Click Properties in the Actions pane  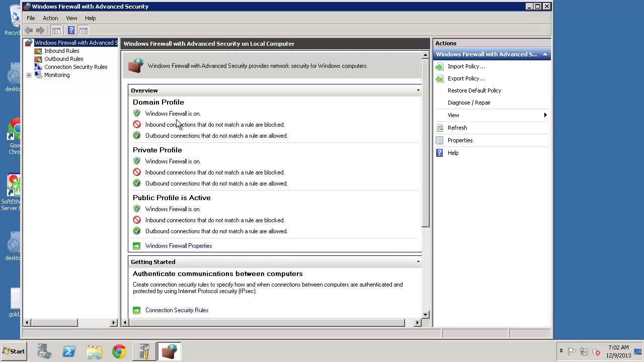[460, 140]
